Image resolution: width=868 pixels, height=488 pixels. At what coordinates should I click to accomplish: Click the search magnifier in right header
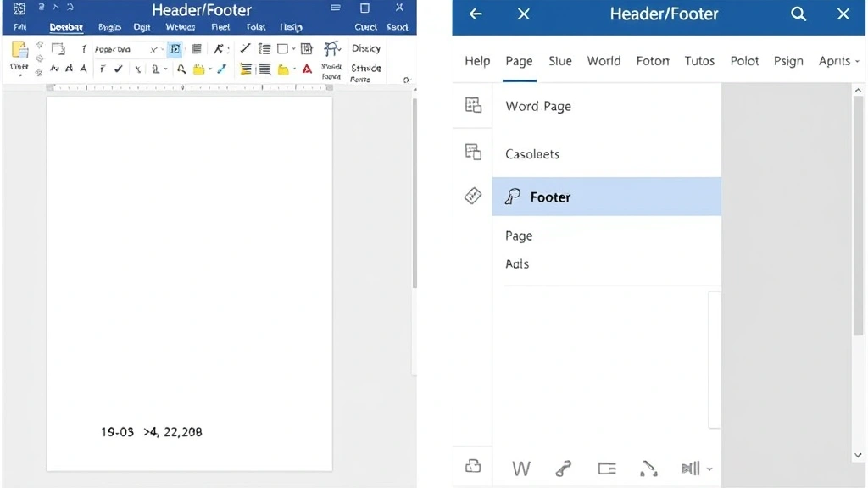click(798, 14)
